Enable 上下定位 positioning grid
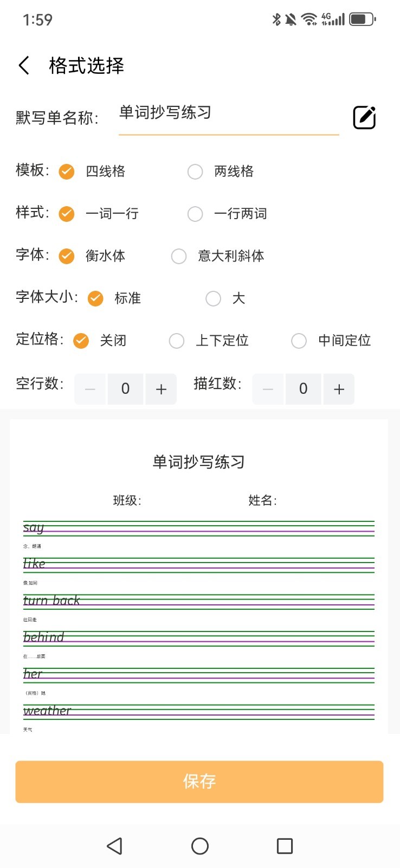Image resolution: width=400 pixels, height=868 pixels. pyautogui.click(x=177, y=341)
